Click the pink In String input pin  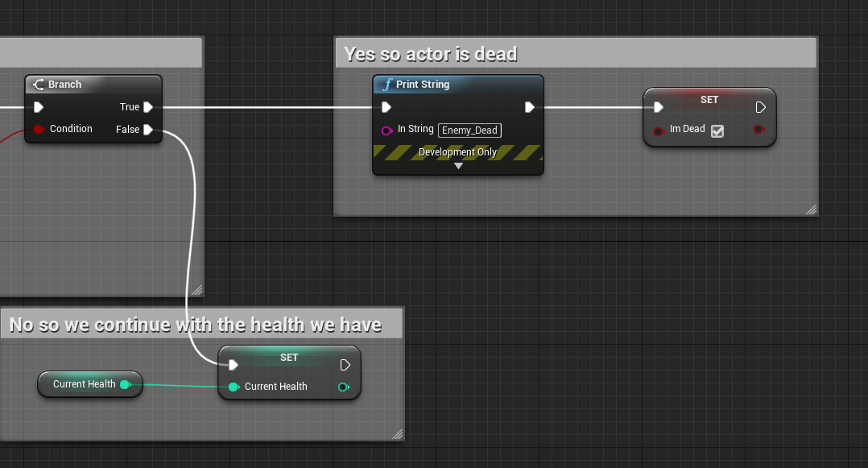point(386,130)
